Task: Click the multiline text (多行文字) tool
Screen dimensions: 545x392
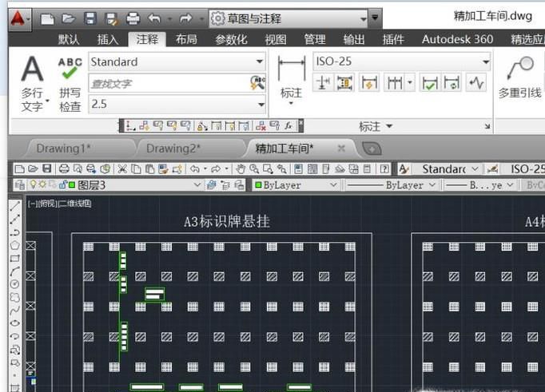Action: (32, 83)
